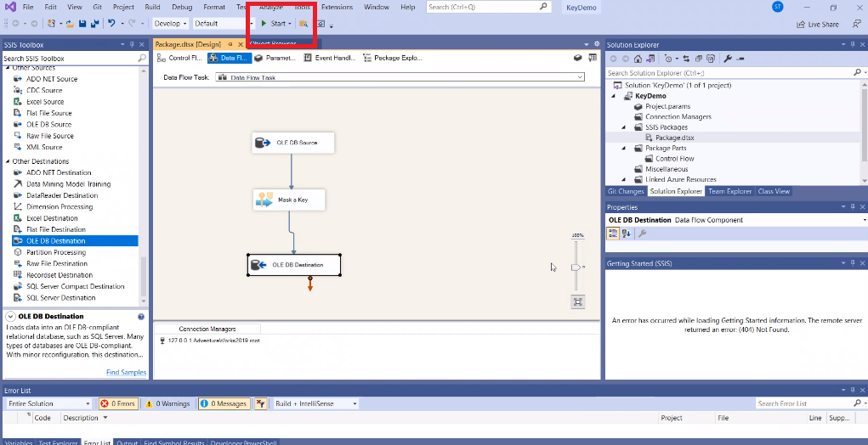Select the Mask a Key component on canvas
Image resolution: width=868 pixels, height=445 pixels.
pyautogui.click(x=289, y=200)
